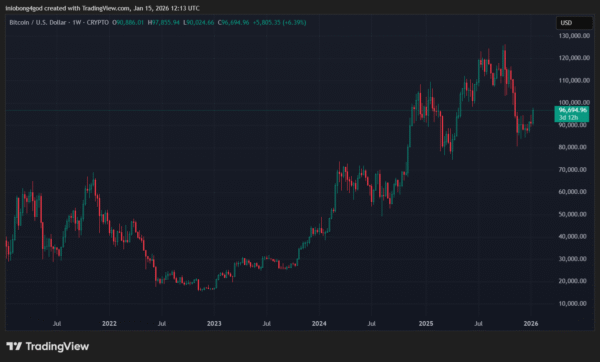Click the 30,000.00 price axis label

tap(572, 259)
